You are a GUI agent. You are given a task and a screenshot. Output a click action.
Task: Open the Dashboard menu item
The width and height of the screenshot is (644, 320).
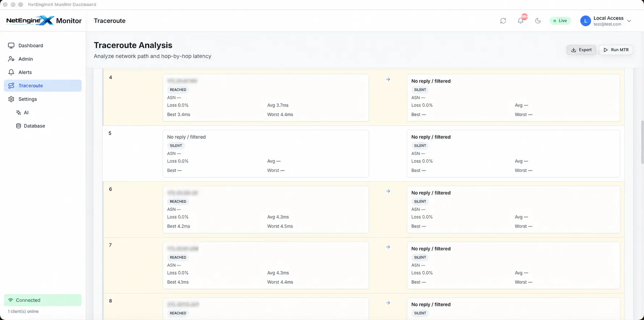(x=43, y=46)
